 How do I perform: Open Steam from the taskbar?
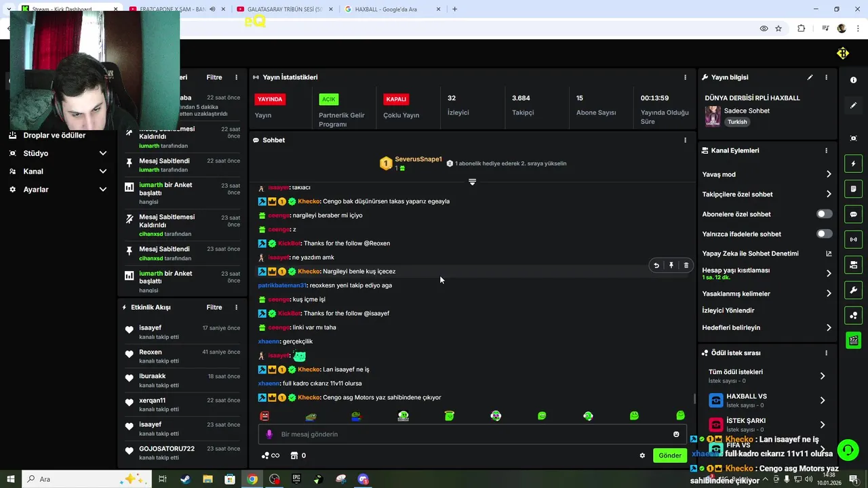pyautogui.click(x=185, y=479)
